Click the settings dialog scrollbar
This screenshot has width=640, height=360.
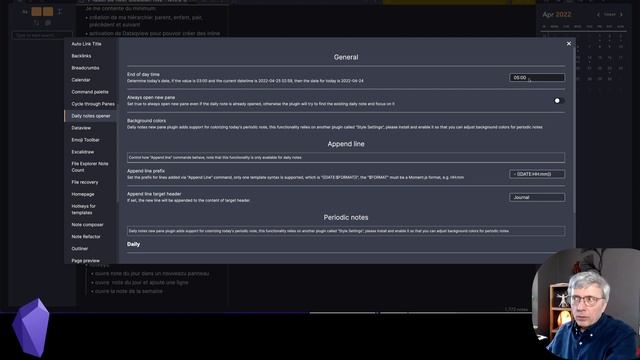pyautogui.click(x=574, y=130)
